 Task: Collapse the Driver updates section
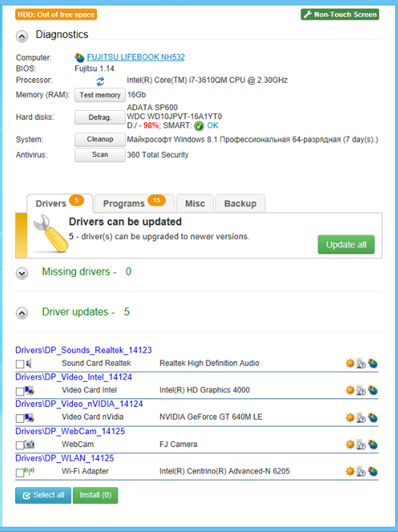coord(22,313)
